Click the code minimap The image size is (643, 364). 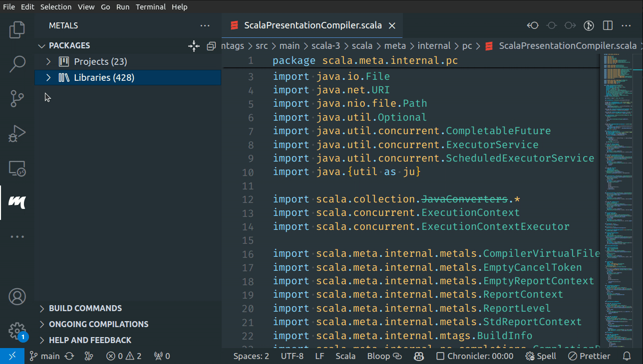tap(619, 199)
